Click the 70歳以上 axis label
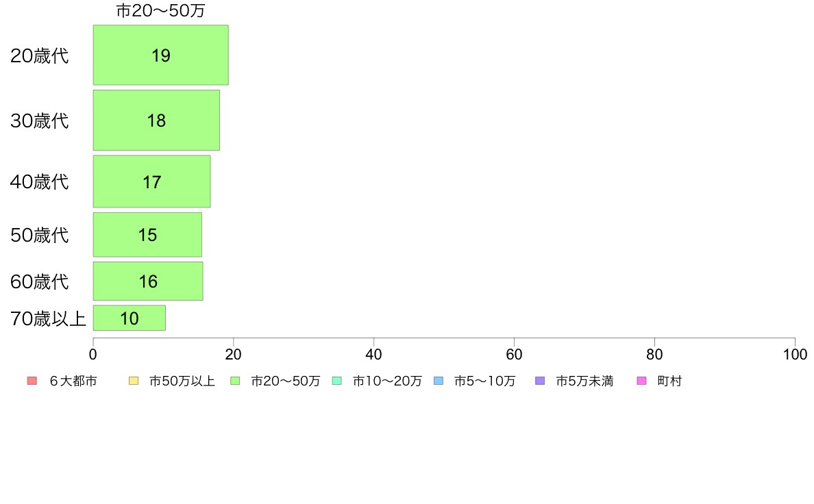Screen dimensions: 814x504 pos(48,318)
